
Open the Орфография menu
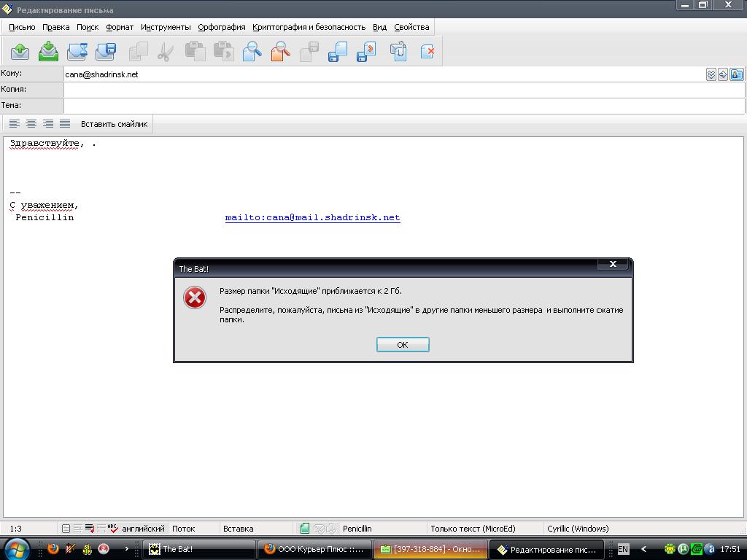click(222, 27)
